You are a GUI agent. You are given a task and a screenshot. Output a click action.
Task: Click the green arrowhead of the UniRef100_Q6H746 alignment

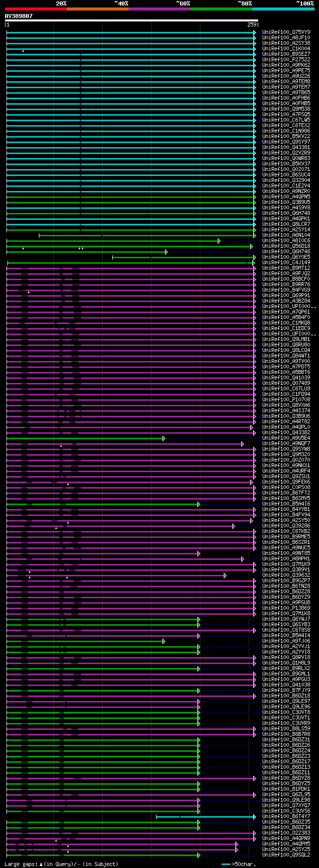point(166,252)
